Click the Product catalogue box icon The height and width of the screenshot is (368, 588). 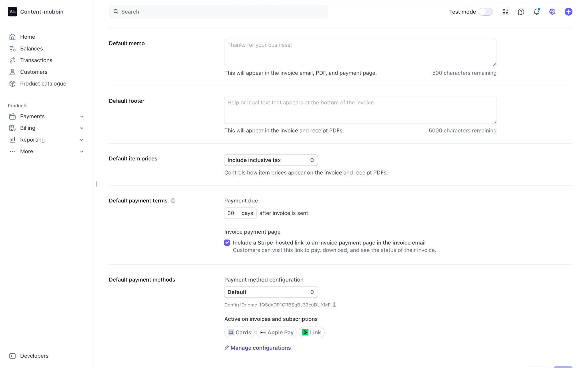12,83
